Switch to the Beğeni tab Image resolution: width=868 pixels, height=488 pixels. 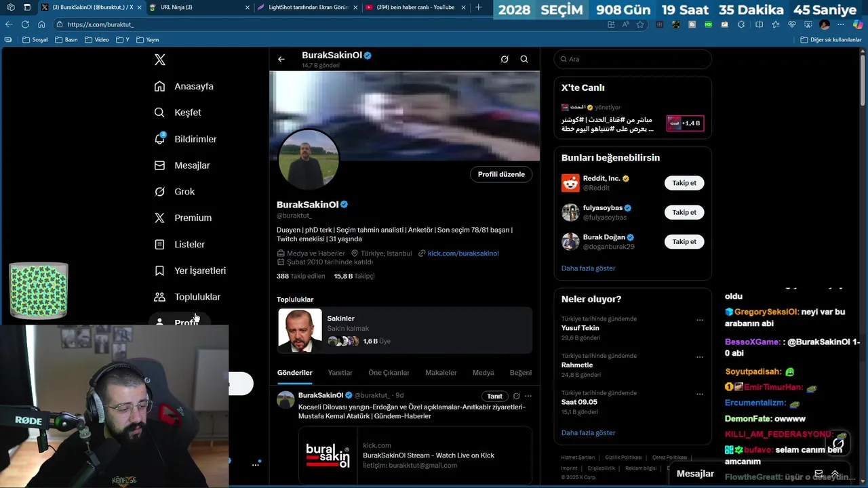click(x=521, y=373)
